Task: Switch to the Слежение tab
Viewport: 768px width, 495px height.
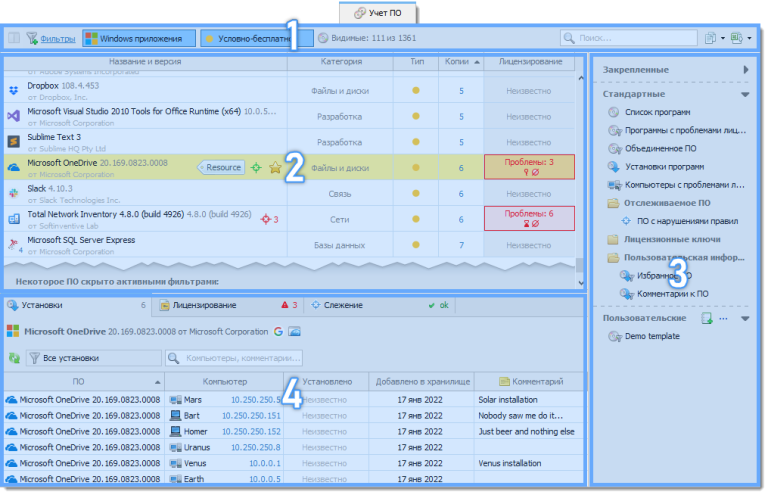Action: 380,305
